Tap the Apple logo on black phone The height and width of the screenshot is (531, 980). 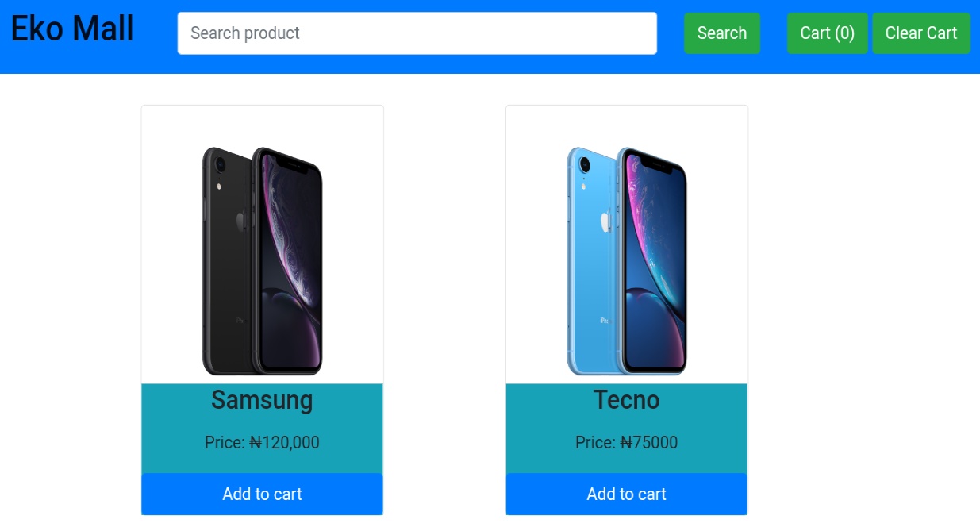(238, 219)
